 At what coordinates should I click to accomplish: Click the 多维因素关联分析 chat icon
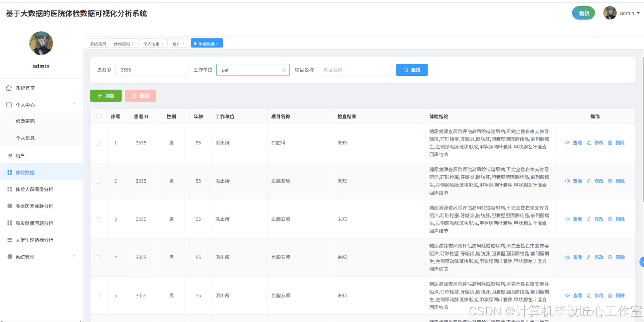tap(9, 206)
